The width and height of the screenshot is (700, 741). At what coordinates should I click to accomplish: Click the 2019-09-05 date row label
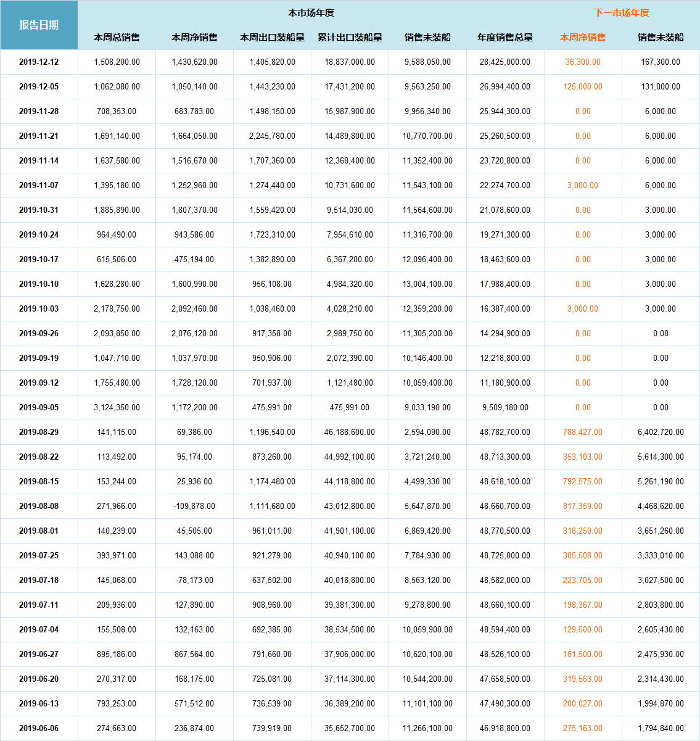pos(39,407)
